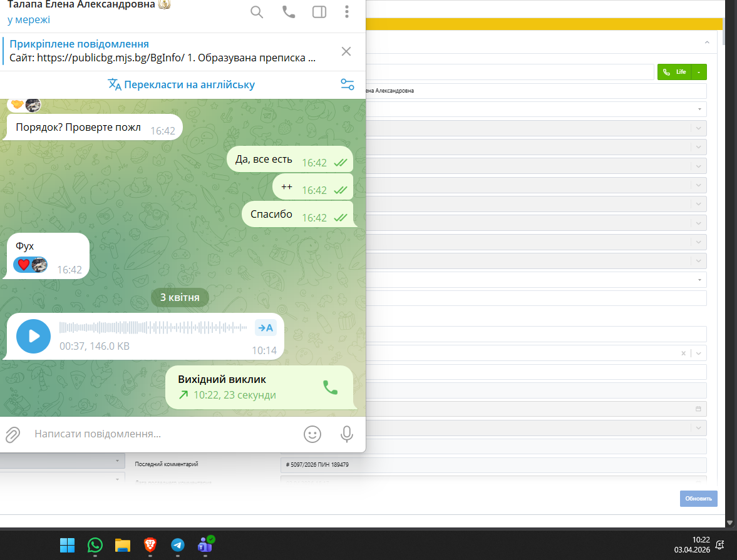Open translation settings sliders icon
Image resolution: width=737 pixels, height=560 pixels.
pos(348,84)
